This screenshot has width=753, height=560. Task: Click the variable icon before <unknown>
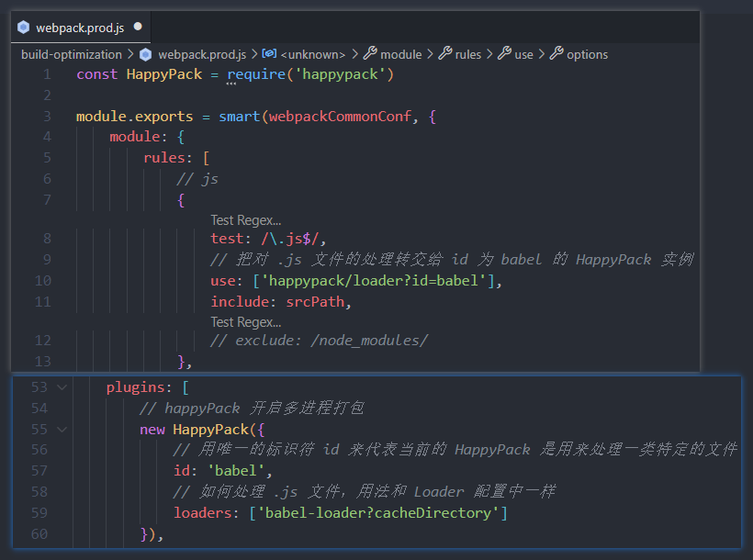pyautogui.click(x=269, y=53)
